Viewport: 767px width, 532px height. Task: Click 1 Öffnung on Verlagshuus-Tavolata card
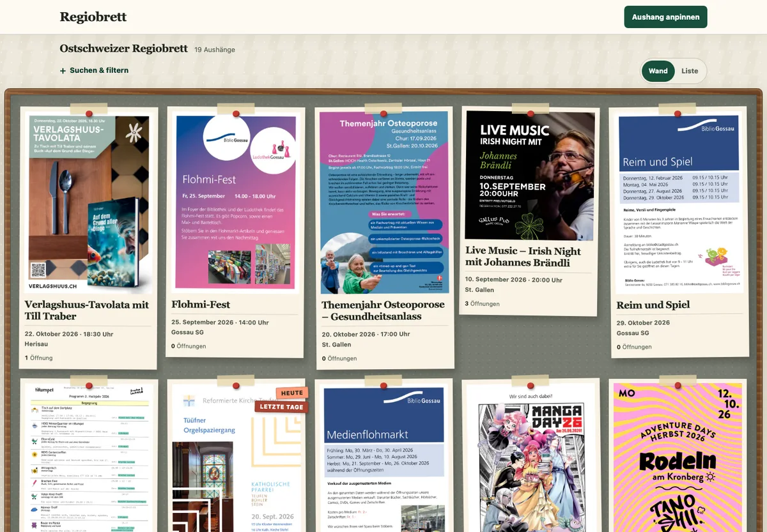[x=38, y=358]
